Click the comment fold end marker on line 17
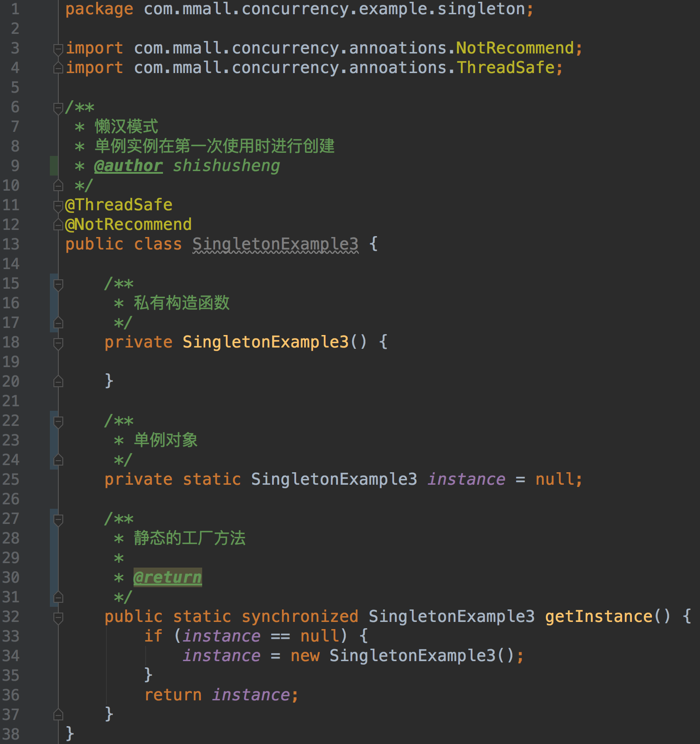 pyautogui.click(x=58, y=323)
